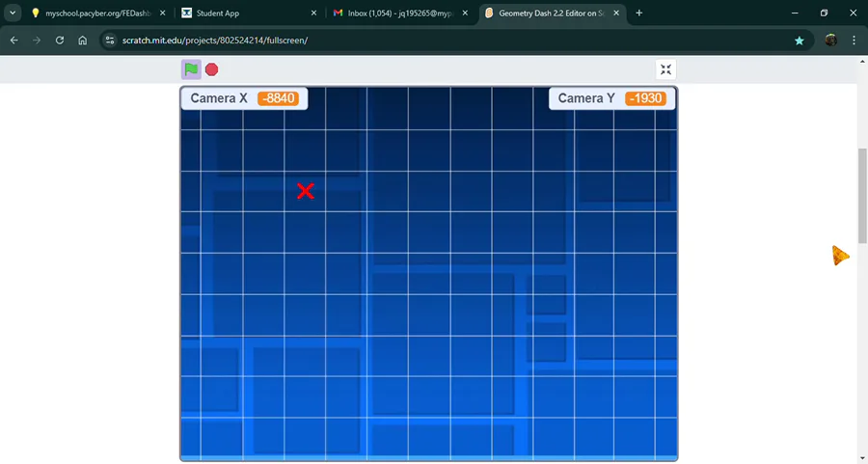
Task: Close the Geometry Dash Editor tab
Action: [616, 13]
